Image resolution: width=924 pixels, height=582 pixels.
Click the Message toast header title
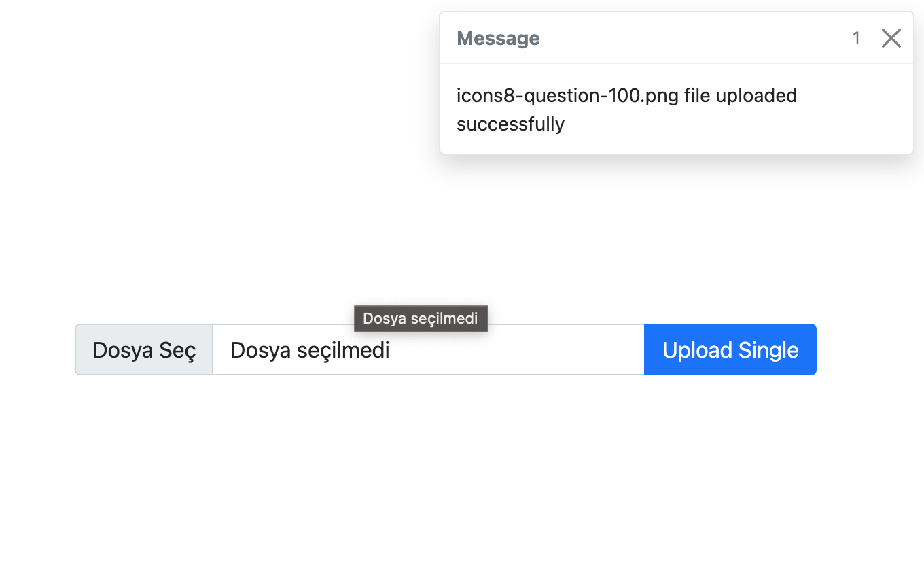click(x=498, y=38)
